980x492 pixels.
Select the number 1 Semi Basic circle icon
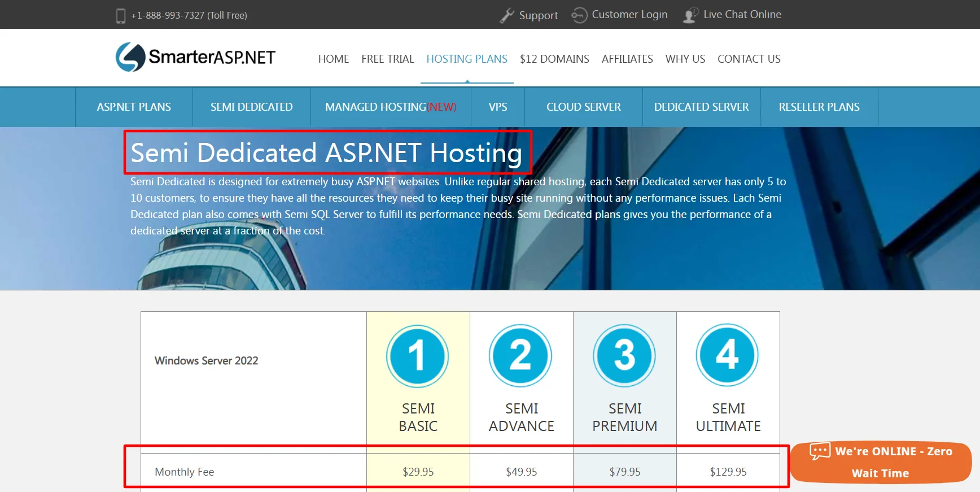[418, 356]
